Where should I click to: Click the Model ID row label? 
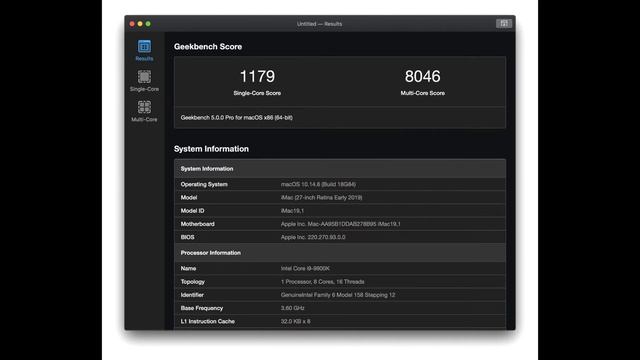[192, 211]
